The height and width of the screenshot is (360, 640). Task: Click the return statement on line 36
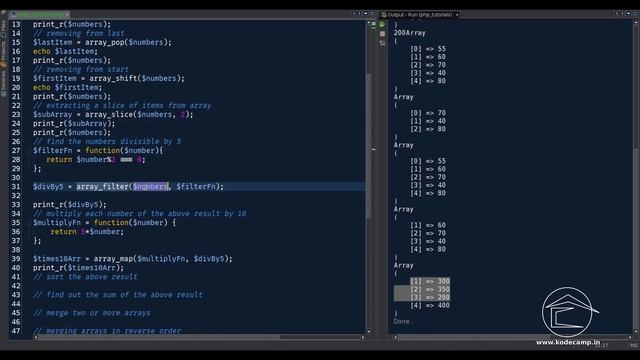87,231
